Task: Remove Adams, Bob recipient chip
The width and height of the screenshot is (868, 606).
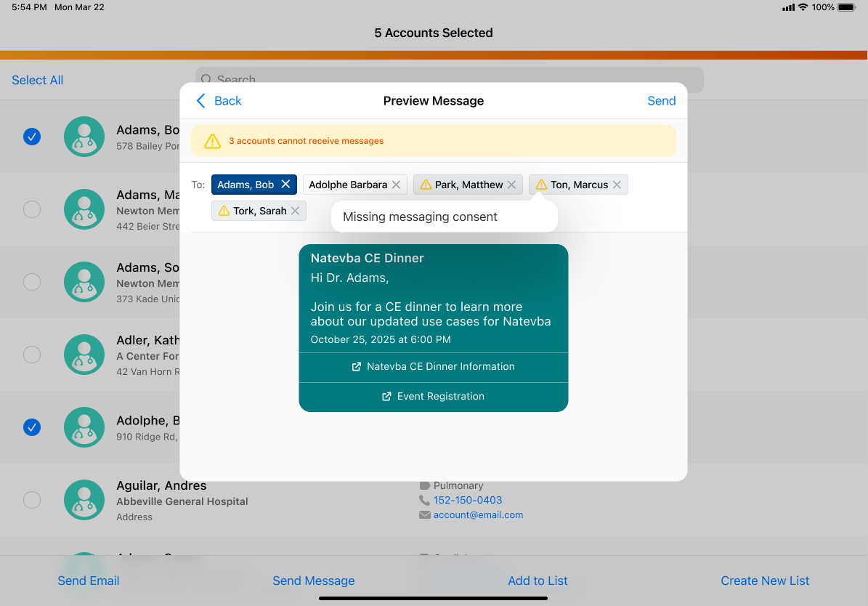Action: coord(286,185)
